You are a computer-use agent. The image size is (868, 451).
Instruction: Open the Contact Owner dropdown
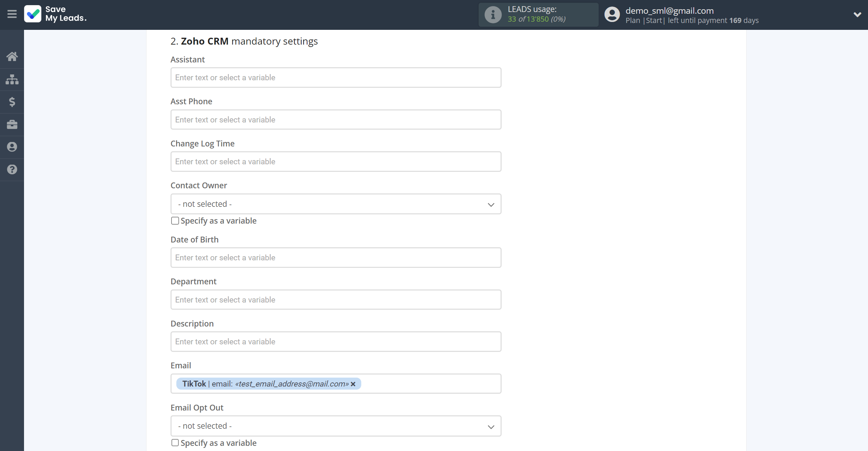(336, 204)
